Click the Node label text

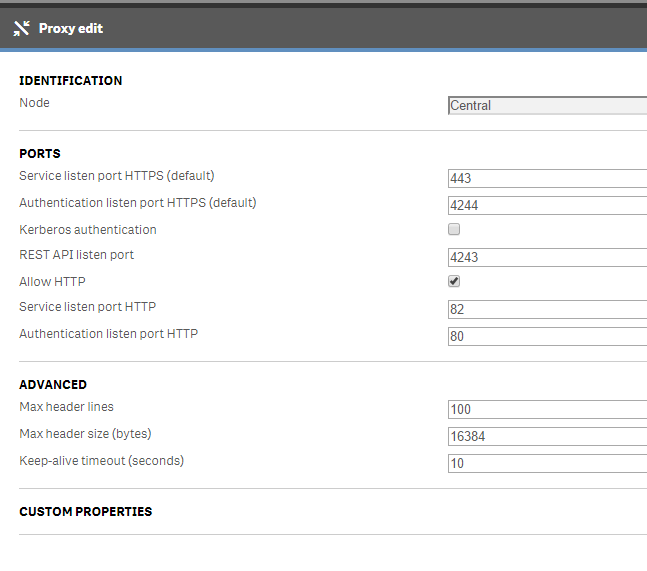[x=34, y=103]
